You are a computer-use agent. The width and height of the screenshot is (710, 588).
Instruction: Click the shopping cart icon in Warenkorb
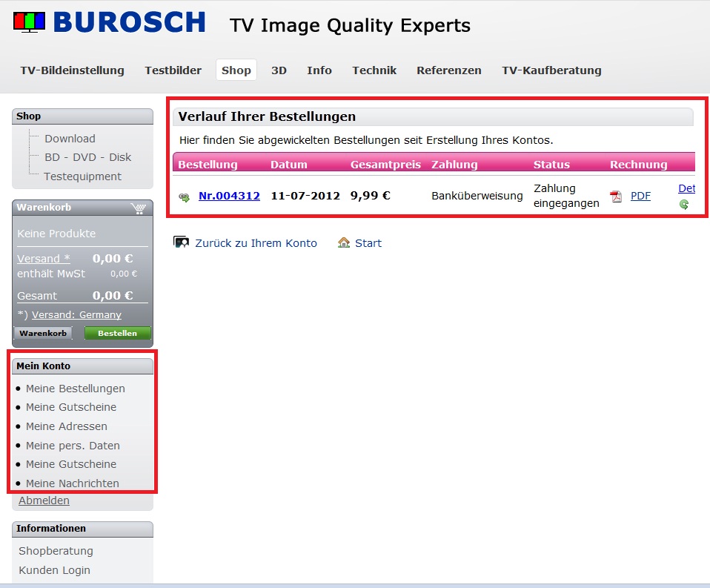click(137, 208)
